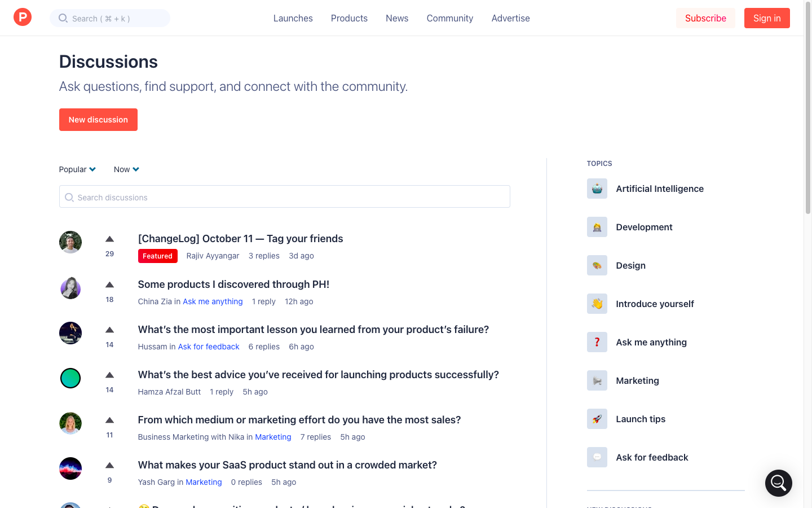Click the author name Hamza Afzal Butt
The image size is (812, 508).
169,392
